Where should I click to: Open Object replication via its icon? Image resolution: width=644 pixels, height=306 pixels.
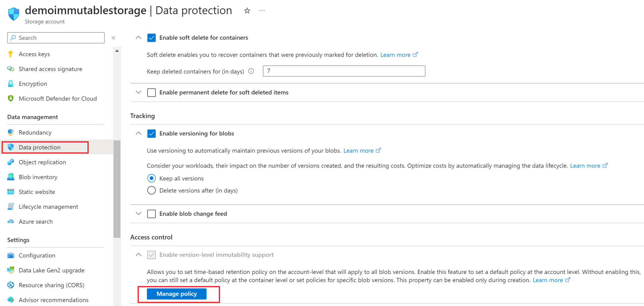point(11,162)
